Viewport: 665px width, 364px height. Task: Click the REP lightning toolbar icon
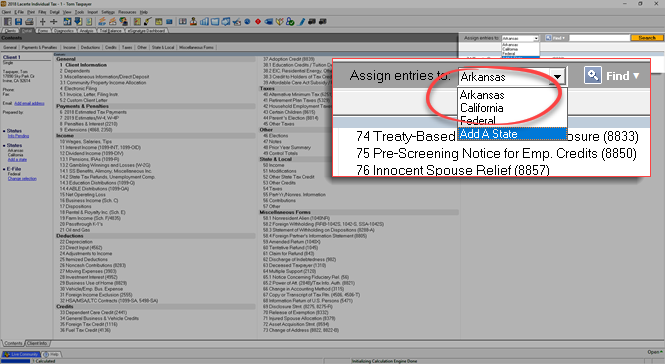(102, 21)
